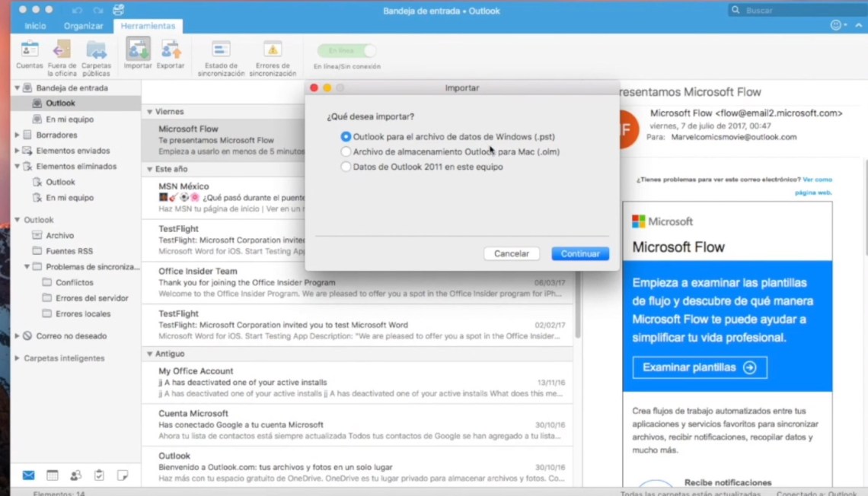Viewport: 868px width, 496px height.
Task: Open the contacts (people) view icon
Action: 75,475
